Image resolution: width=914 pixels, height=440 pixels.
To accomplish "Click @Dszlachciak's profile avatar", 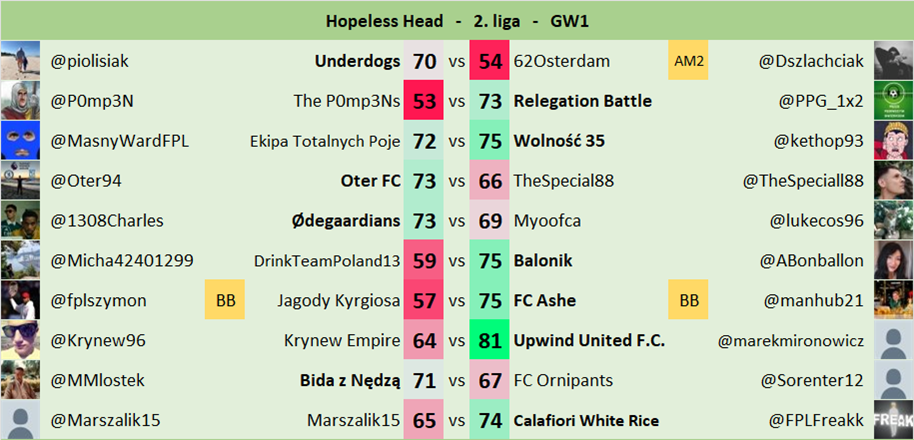I will click(x=893, y=61).
